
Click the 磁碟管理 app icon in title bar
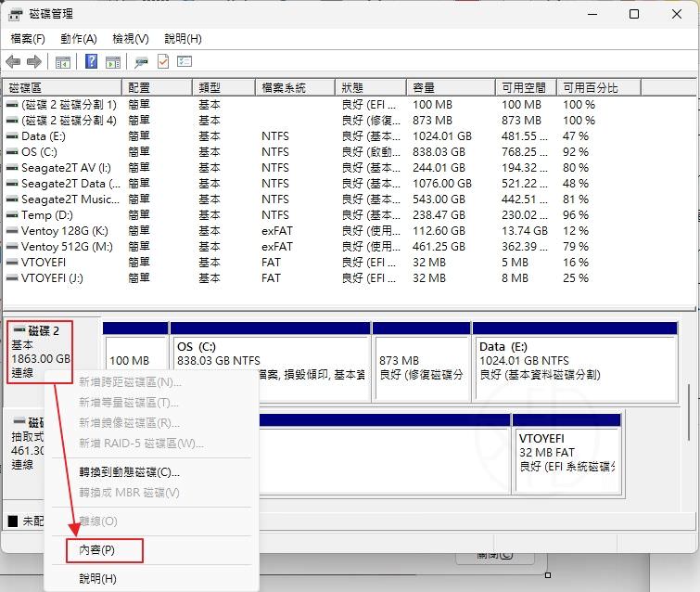click(x=15, y=14)
